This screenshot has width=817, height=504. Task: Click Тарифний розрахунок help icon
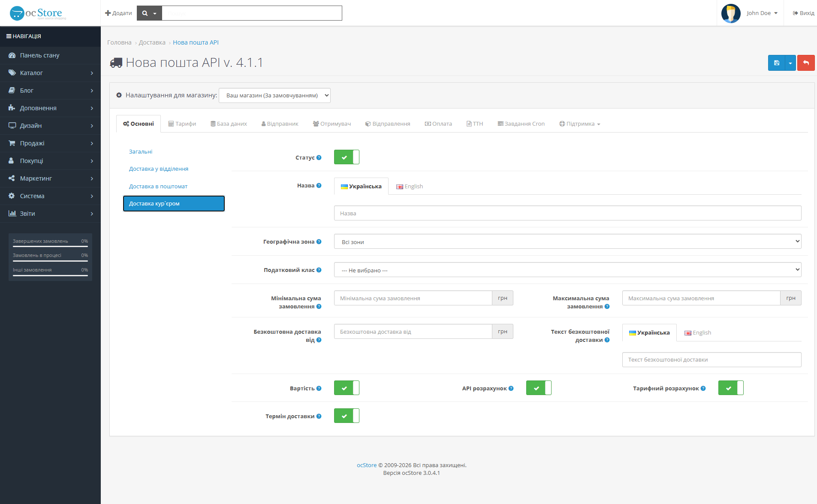click(x=703, y=388)
